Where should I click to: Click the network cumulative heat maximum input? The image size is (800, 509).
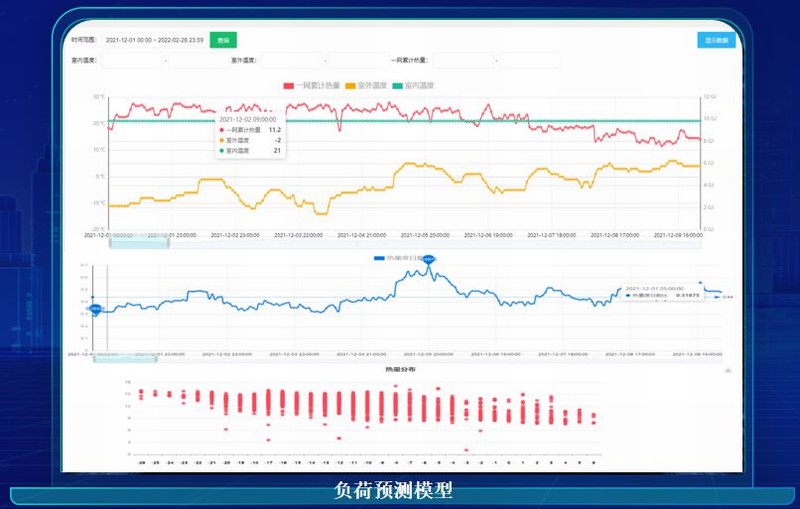point(530,61)
